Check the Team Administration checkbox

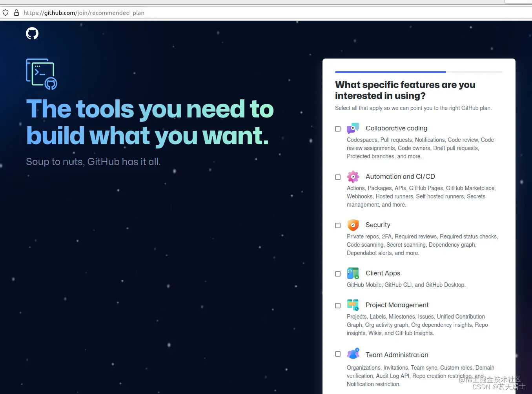point(338,354)
